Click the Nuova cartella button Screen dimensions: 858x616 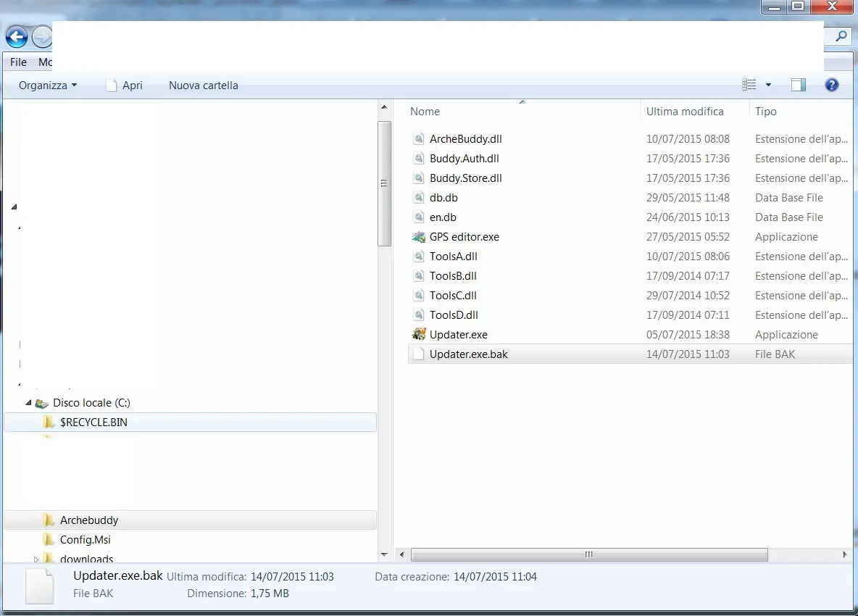[x=203, y=85]
